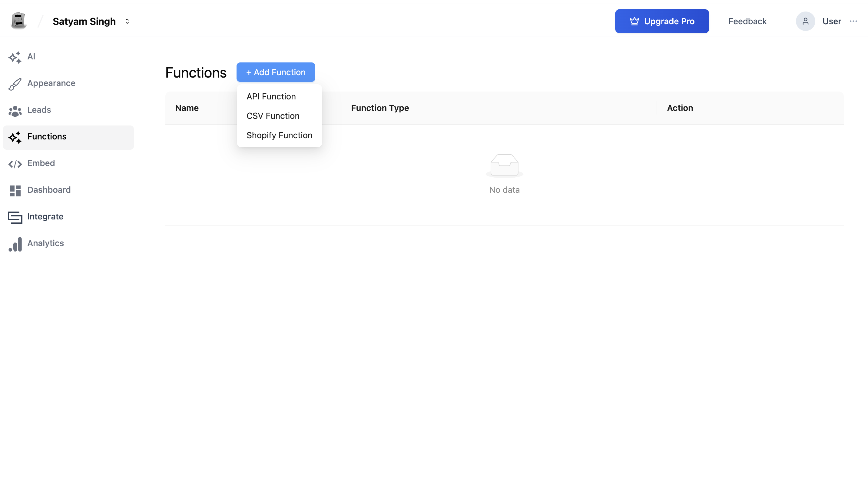Click the Name column header
Image resolution: width=868 pixels, height=491 pixels.
[187, 108]
